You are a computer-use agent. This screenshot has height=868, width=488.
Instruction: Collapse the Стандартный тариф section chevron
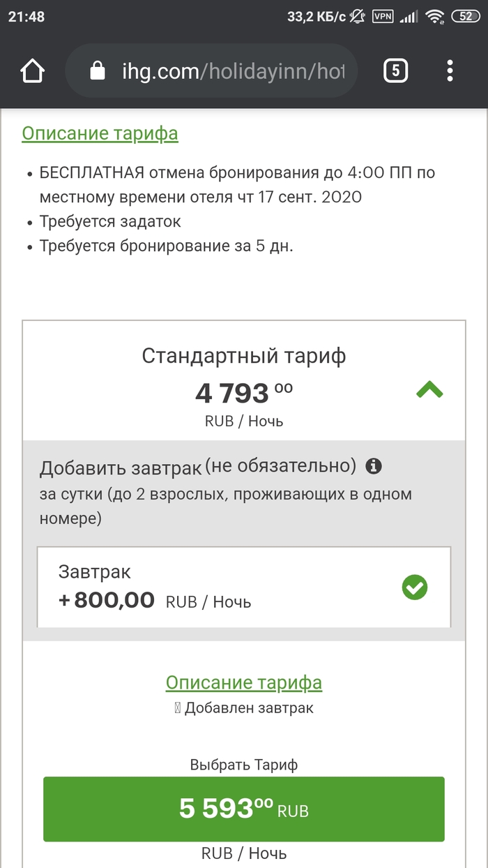point(429,391)
